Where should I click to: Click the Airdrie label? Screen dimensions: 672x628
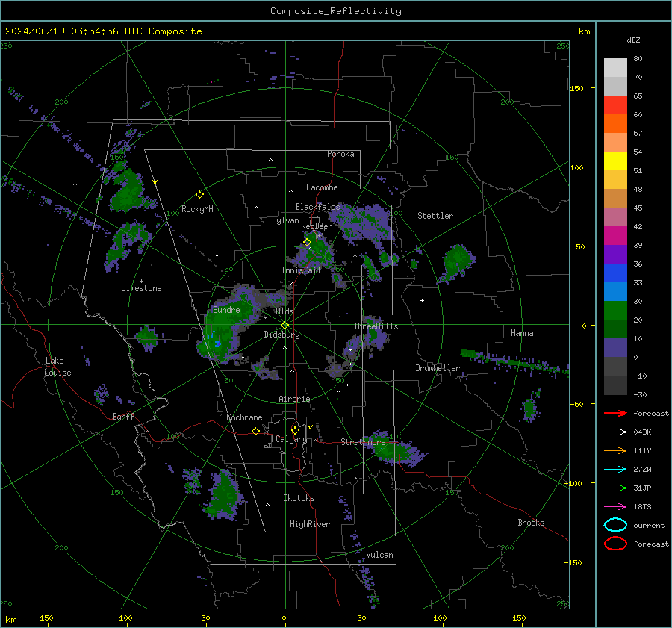click(x=294, y=399)
